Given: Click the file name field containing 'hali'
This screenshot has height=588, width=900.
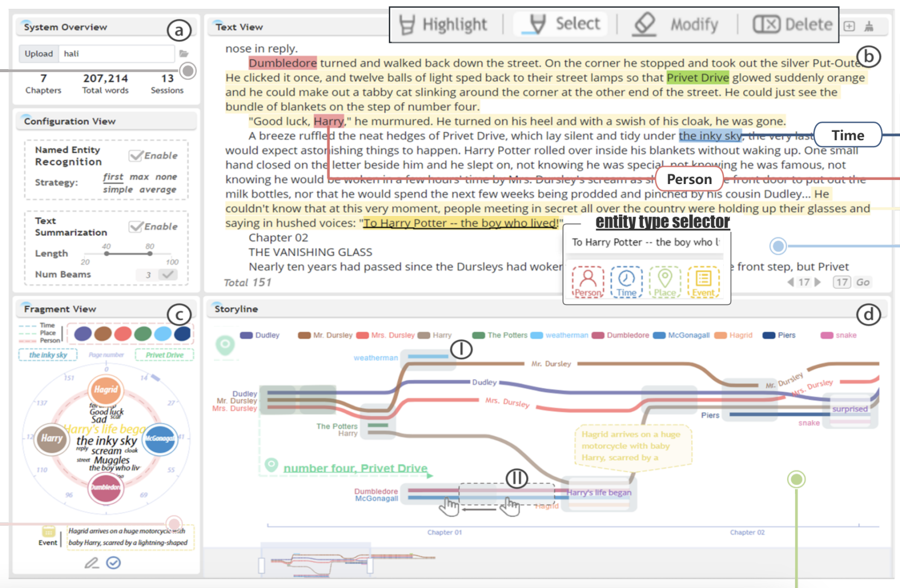Looking at the screenshot, I should pos(116,54).
